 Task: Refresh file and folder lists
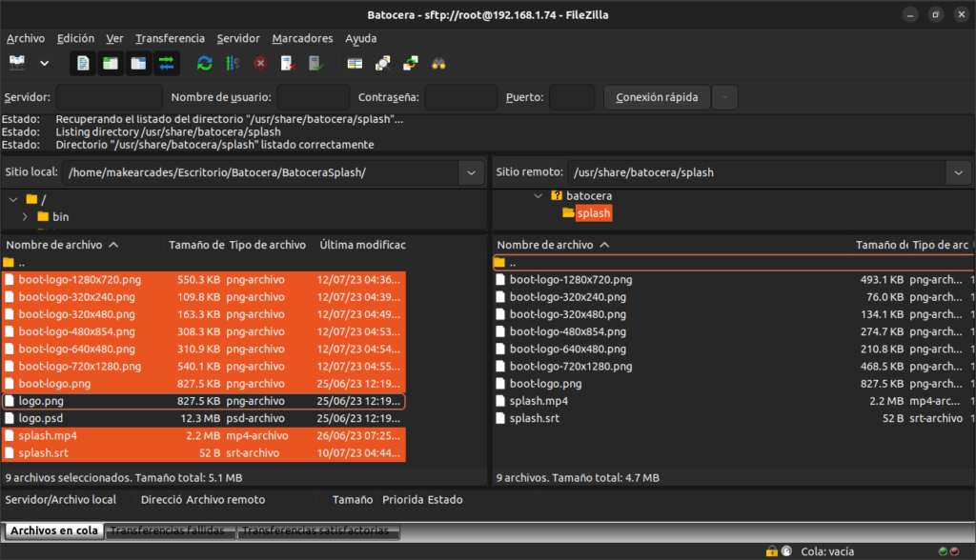click(205, 63)
